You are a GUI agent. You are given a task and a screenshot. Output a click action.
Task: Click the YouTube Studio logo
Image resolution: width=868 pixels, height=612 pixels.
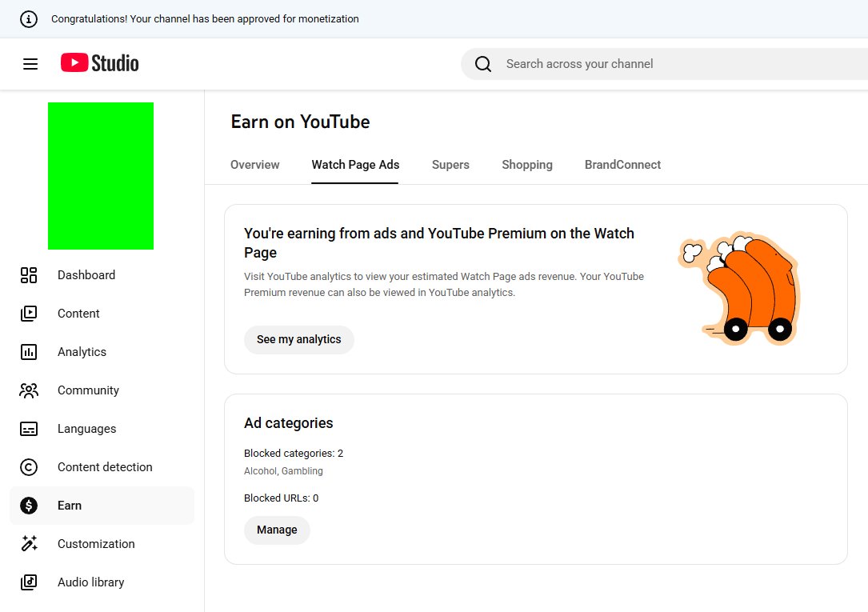point(100,63)
